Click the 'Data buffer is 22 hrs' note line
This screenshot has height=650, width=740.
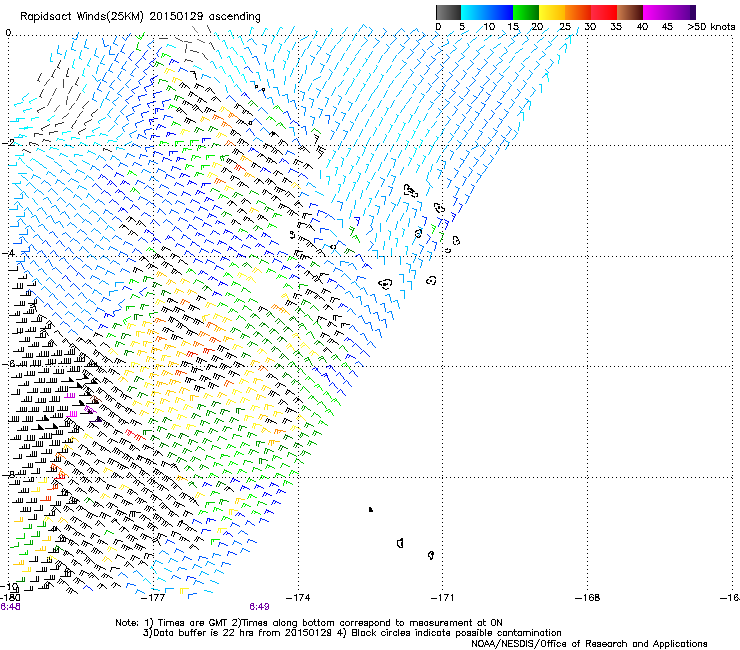(x=352, y=633)
